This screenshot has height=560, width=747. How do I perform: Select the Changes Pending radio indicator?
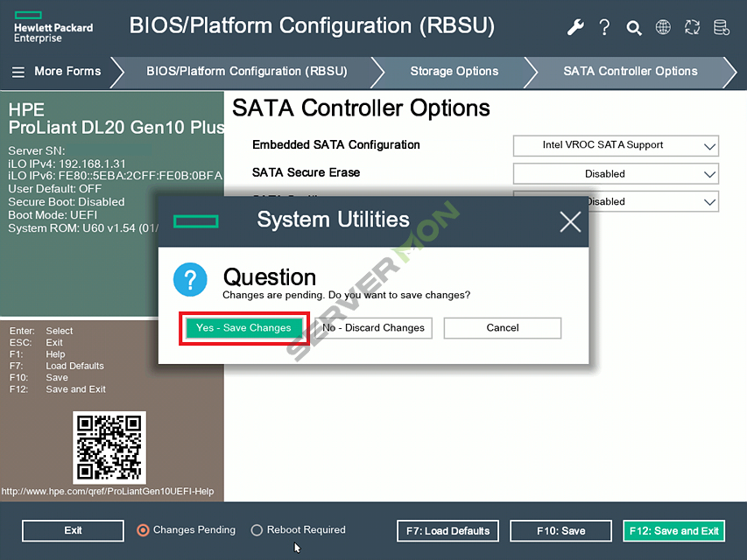tap(143, 530)
